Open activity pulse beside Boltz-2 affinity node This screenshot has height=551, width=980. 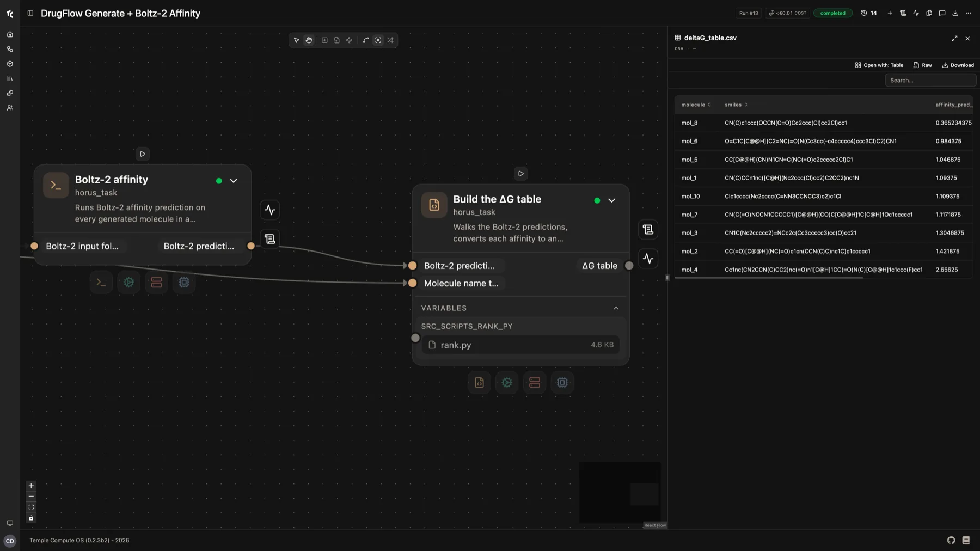pyautogui.click(x=270, y=210)
